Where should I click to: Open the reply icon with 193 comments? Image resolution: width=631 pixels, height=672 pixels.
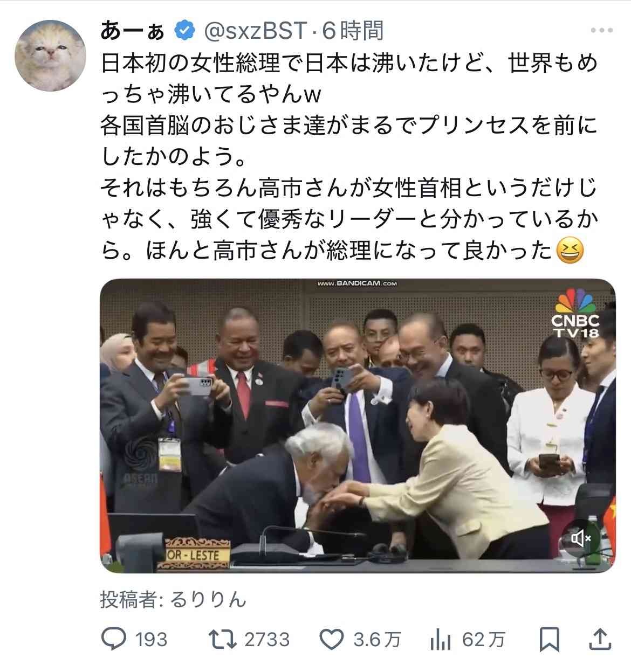(x=114, y=639)
